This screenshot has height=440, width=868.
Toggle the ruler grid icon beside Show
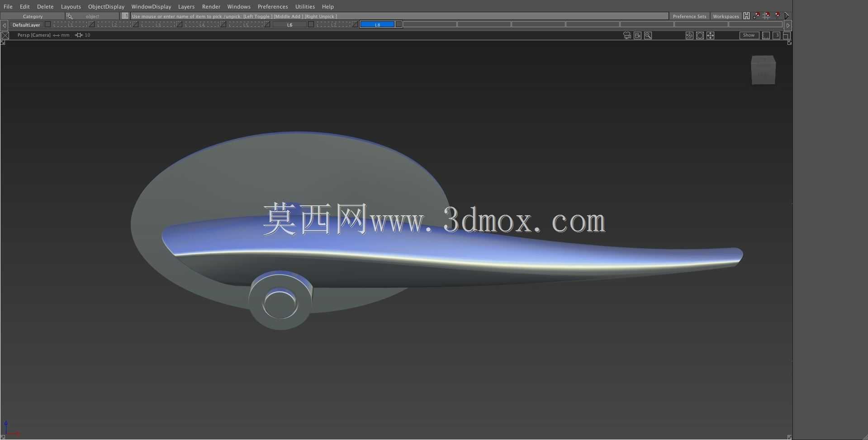point(766,35)
